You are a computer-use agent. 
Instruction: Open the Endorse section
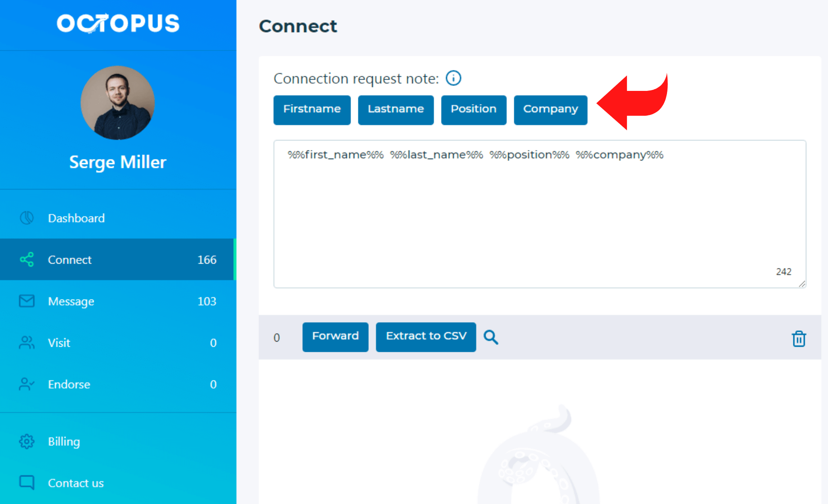[x=118, y=384]
